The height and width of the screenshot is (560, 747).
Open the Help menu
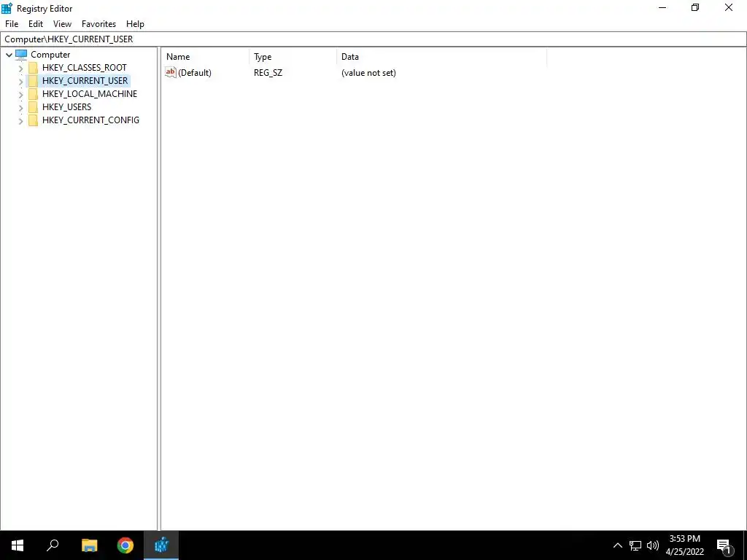pyautogui.click(x=135, y=24)
